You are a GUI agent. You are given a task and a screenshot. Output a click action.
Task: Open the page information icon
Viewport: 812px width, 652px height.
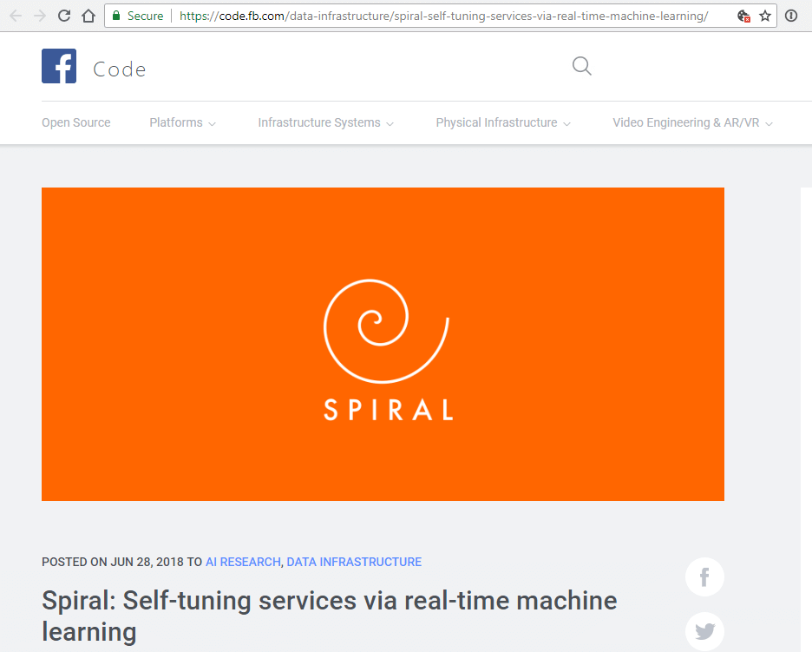click(x=790, y=15)
